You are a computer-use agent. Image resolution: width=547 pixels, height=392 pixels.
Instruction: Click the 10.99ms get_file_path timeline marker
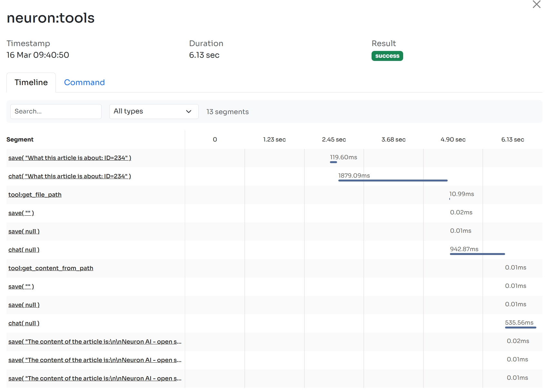point(450,199)
